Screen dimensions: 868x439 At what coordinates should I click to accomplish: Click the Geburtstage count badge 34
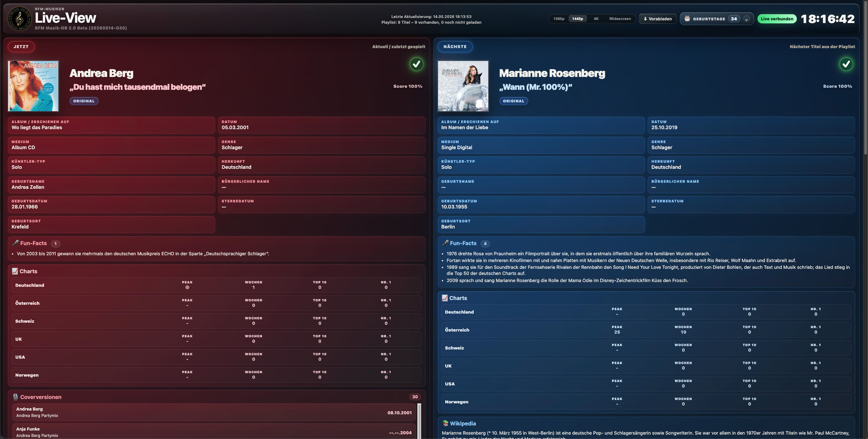pyautogui.click(x=734, y=19)
